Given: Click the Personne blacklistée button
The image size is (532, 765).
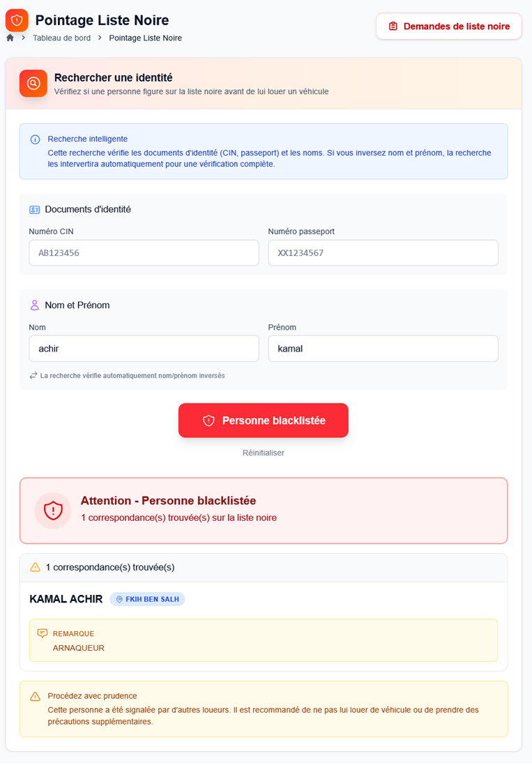Looking at the screenshot, I should [263, 420].
